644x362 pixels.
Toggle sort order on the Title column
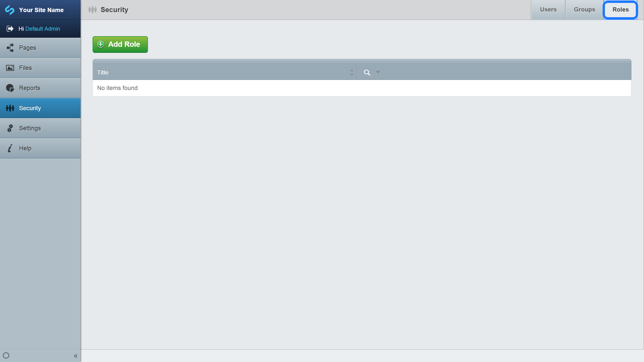pyautogui.click(x=351, y=72)
